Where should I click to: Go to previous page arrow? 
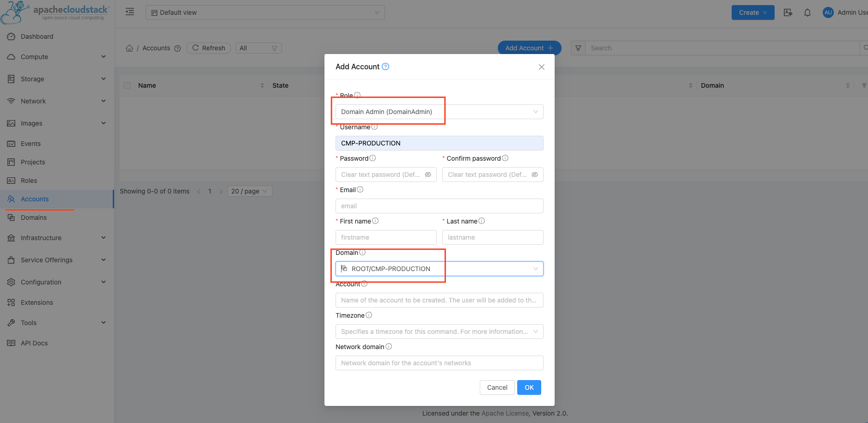tap(199, 191)
